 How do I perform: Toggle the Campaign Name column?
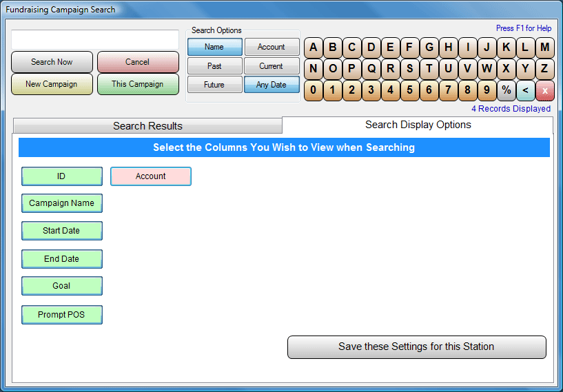(62, 203)
